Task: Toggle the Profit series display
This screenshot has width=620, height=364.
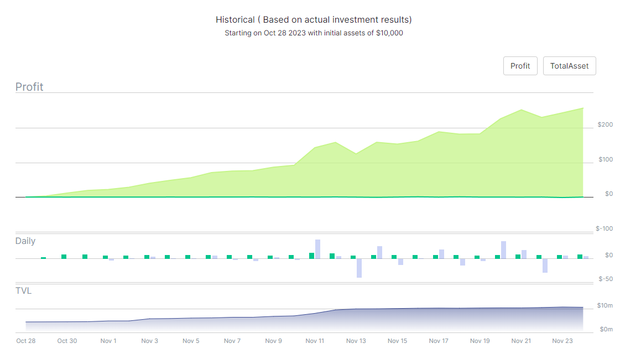Action: point(520,65)
